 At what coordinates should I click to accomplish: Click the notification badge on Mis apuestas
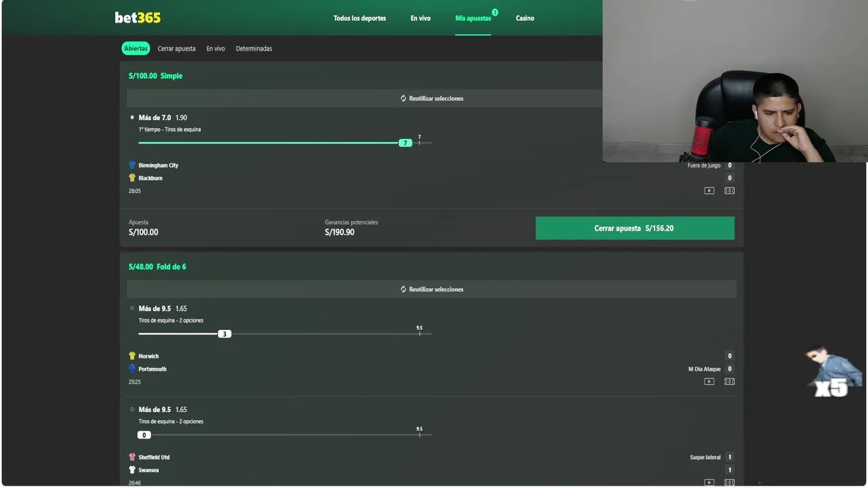(495, 12)
